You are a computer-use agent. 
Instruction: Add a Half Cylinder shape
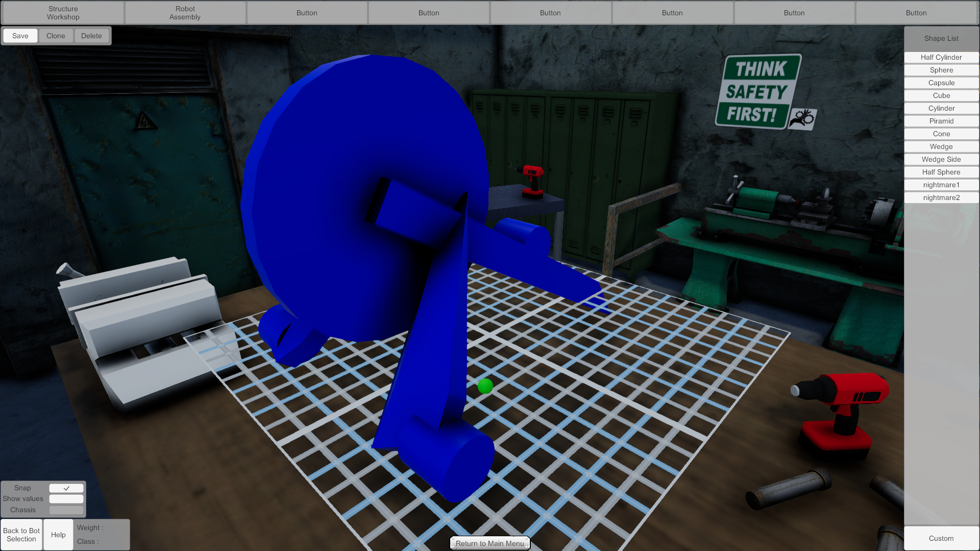click(x=941, y=57)
